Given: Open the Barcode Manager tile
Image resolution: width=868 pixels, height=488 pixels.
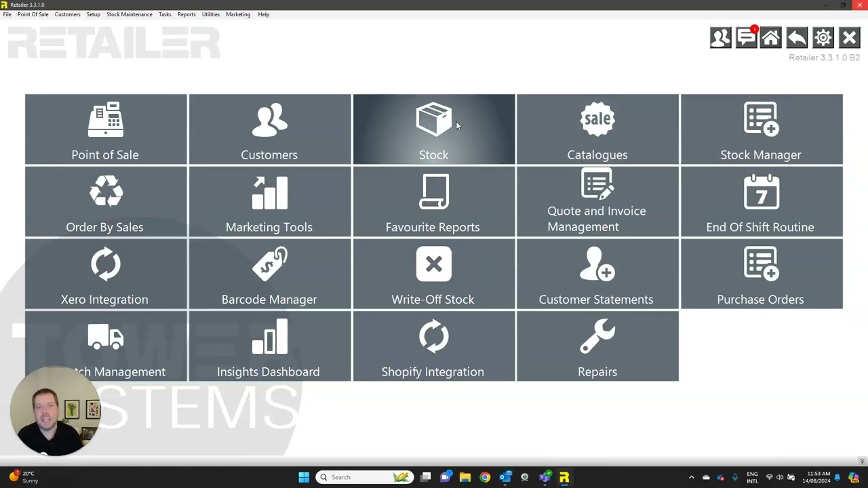Looking at the screenshot, I should pos(270,274).
